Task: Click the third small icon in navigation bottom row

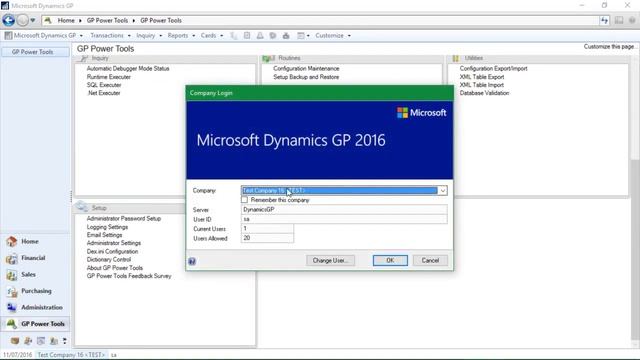Action: (41, 341)
